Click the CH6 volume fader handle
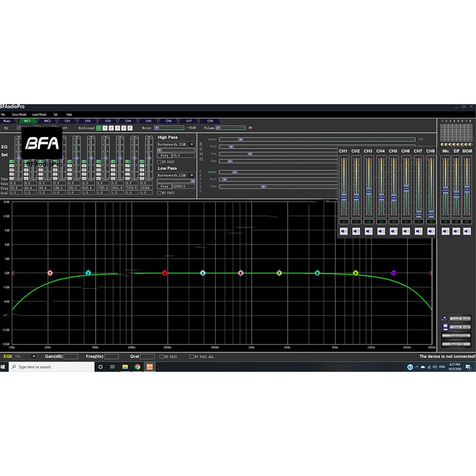The image size is (476, 476). click(x=406, y=188)
